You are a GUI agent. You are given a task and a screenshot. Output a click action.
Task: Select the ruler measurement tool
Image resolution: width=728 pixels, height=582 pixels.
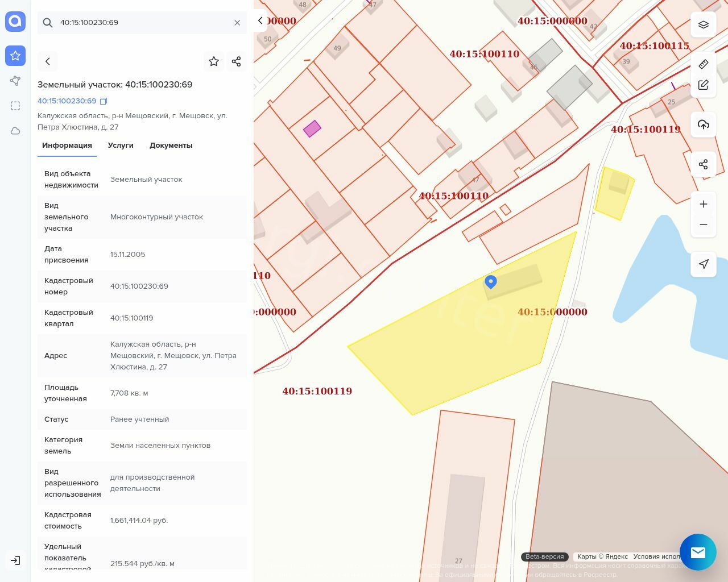pyautogui.click(x=703, y=64)
